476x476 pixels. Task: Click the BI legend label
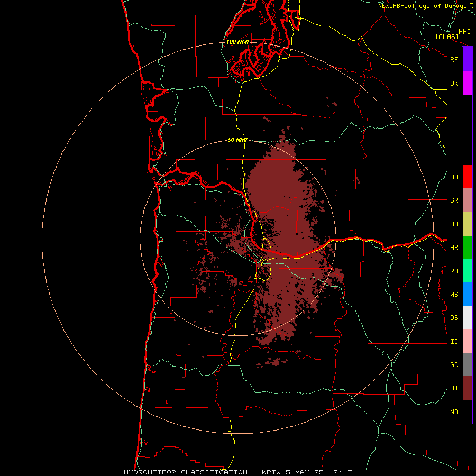(x=454, y=388)
